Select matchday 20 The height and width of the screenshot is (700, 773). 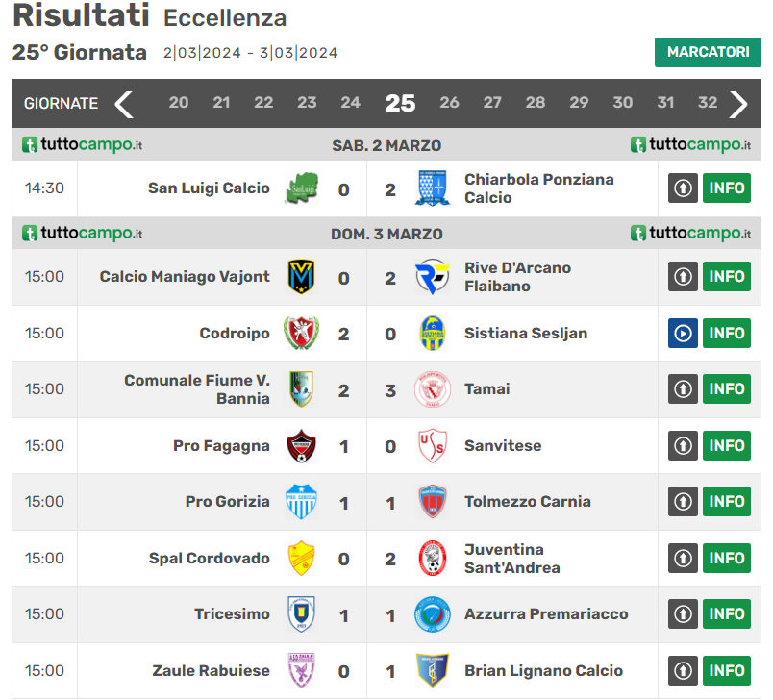[x=179, y=103]
